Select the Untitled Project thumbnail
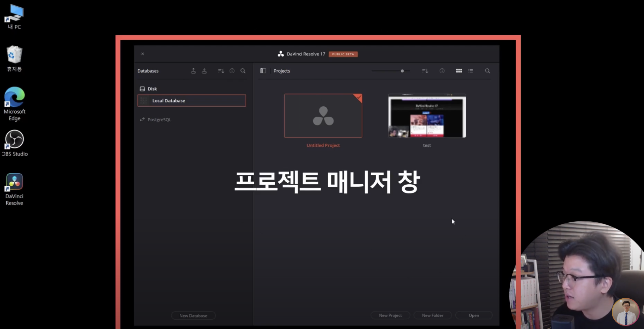 323,116
